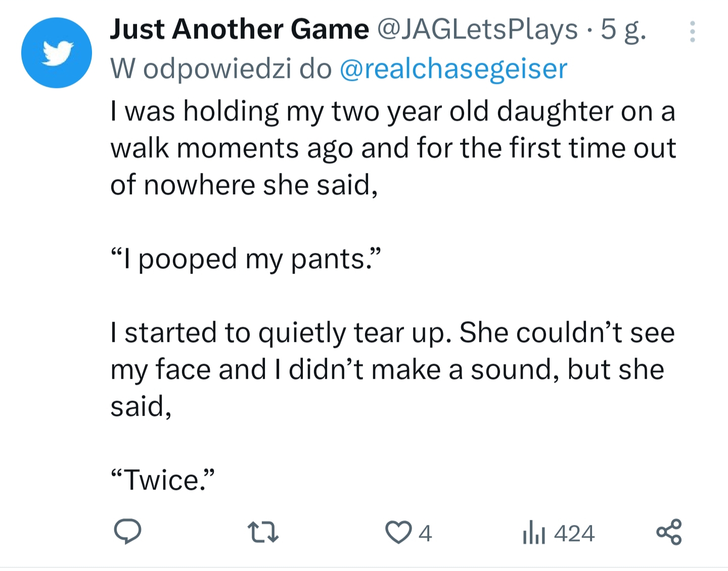
Task: Click the "I pooped my pants." quote line
Action: pyautogui.click(x=245, y=259)
